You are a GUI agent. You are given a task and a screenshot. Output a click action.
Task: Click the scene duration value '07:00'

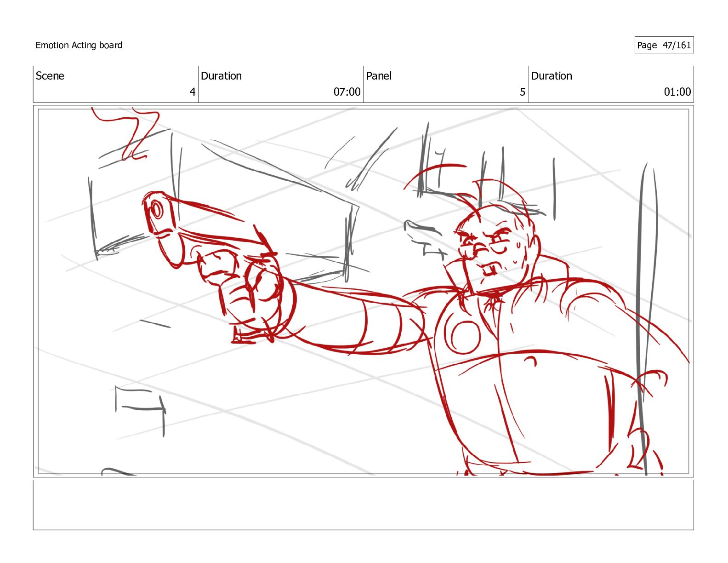click(347, 92)
